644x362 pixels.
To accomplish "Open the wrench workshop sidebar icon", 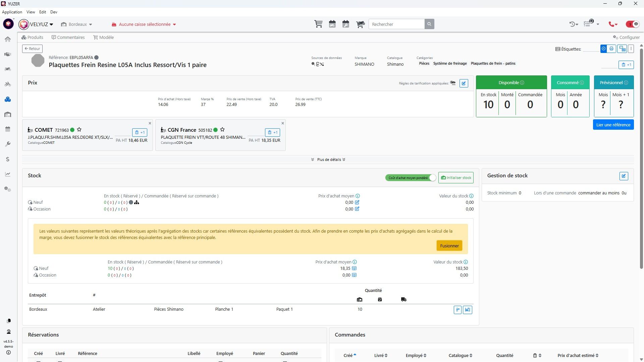I will (8, 144).
